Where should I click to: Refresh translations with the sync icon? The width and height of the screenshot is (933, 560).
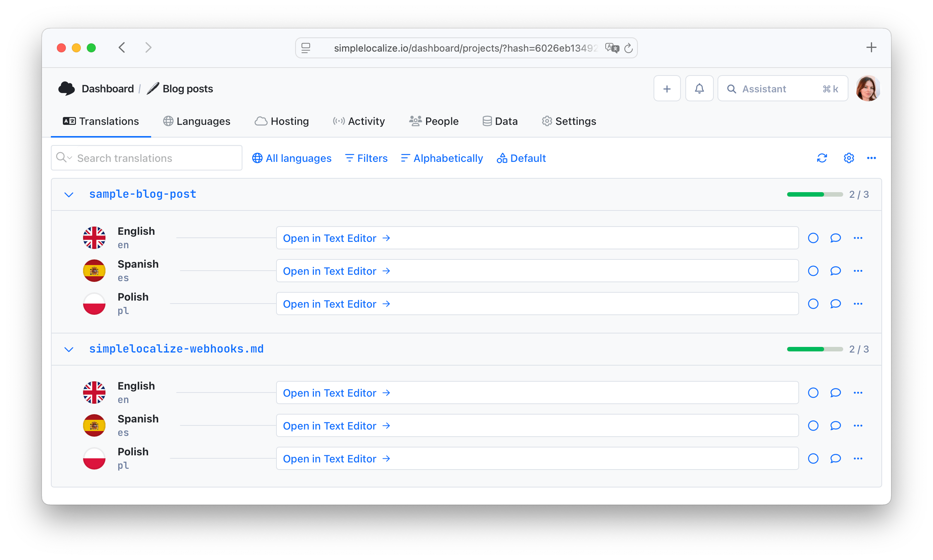(822, 158)
